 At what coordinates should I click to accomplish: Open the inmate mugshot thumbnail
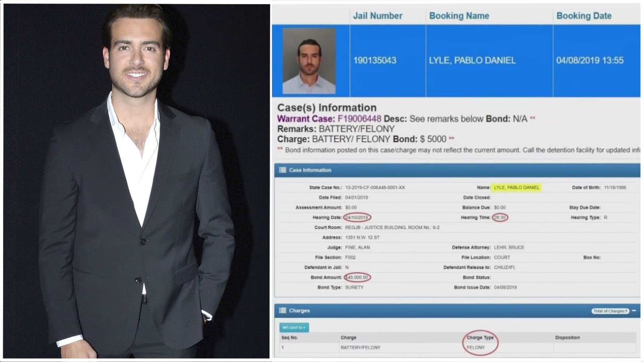(309, 61)
